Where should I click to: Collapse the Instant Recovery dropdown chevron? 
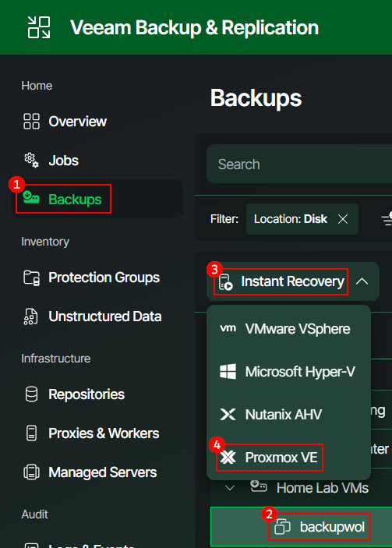tap(362, 281)
